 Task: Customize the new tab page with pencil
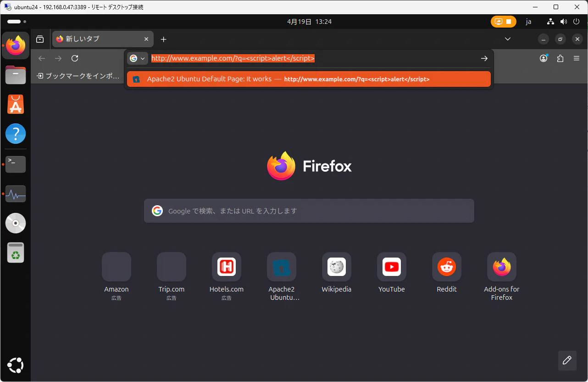point(567,360)
